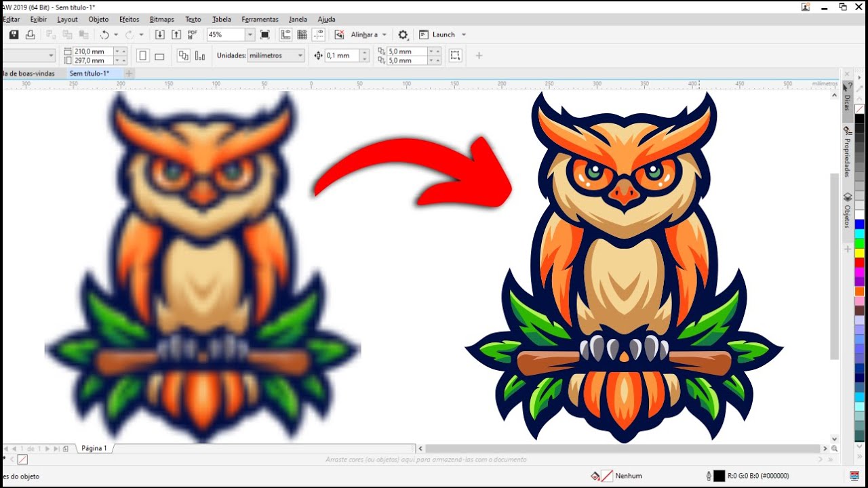Viewport: 868px width, 488px height.
Task: Select the Página 1 page tab
Action: click(94, 448)
